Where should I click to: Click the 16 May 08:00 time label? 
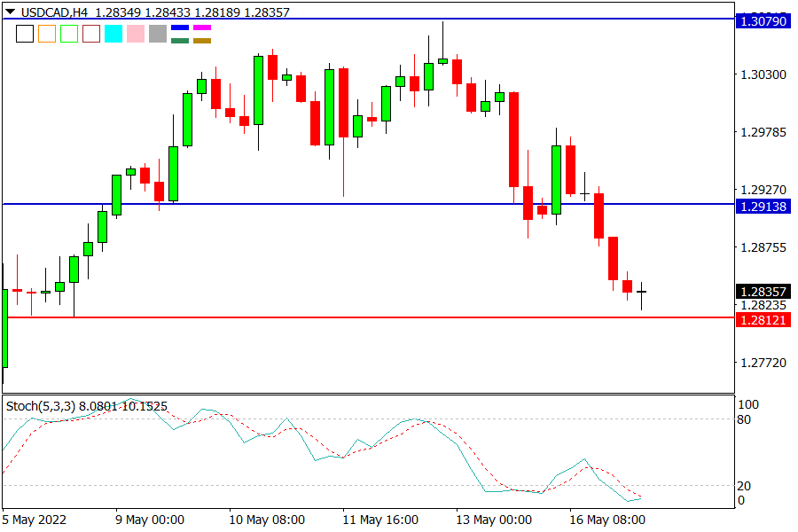607,520
